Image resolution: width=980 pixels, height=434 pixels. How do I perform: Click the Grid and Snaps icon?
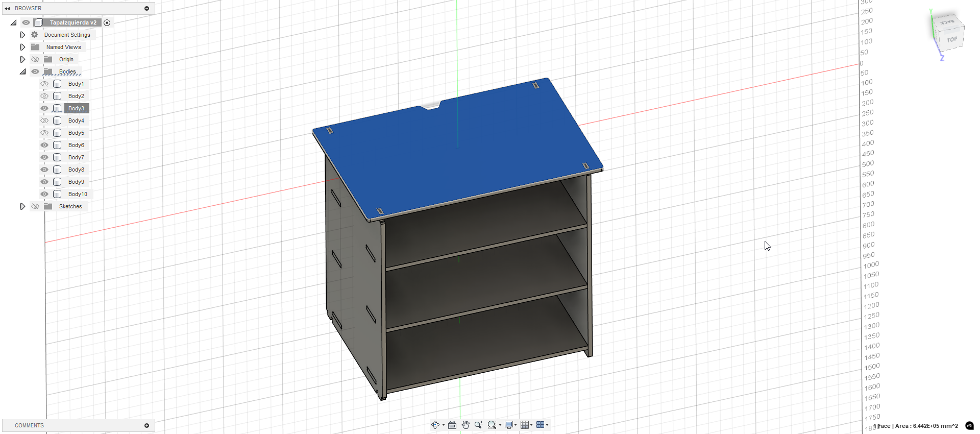524,425
